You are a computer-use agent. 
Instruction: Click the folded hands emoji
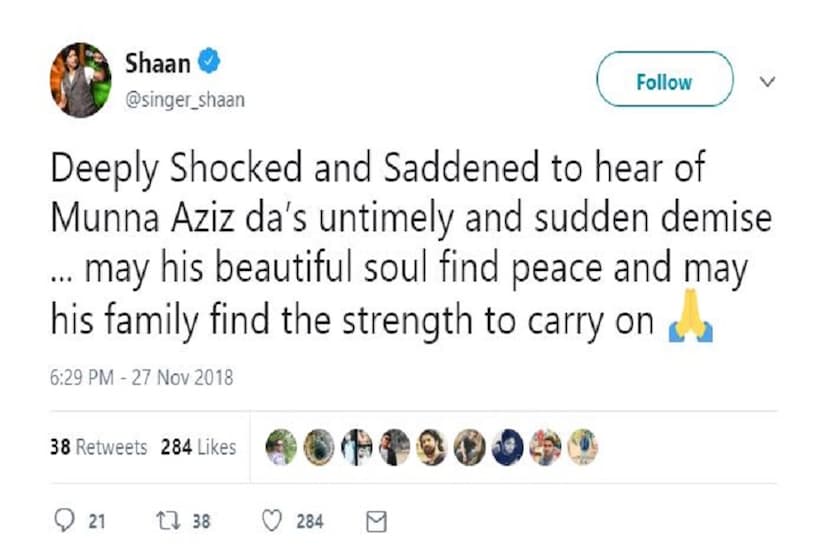click(x=690, y=324)
